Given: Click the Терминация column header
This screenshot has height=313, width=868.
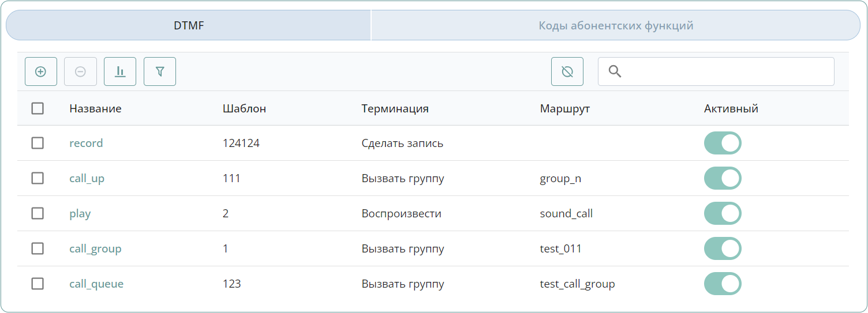Looking at the screenshot, I should coord(395,109).
